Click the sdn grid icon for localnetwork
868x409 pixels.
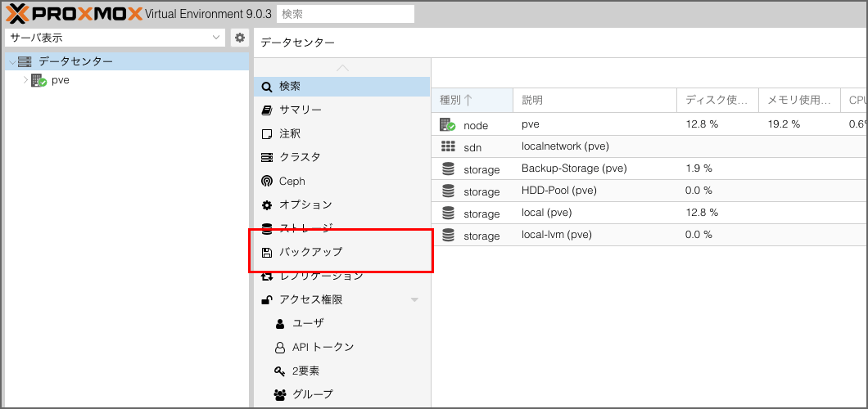click(447, 146)
